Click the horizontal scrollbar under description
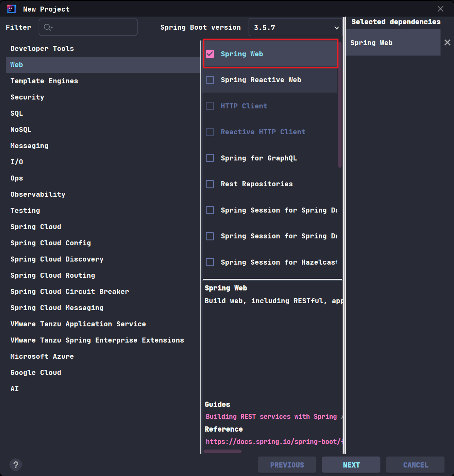 tap(223, 451)
